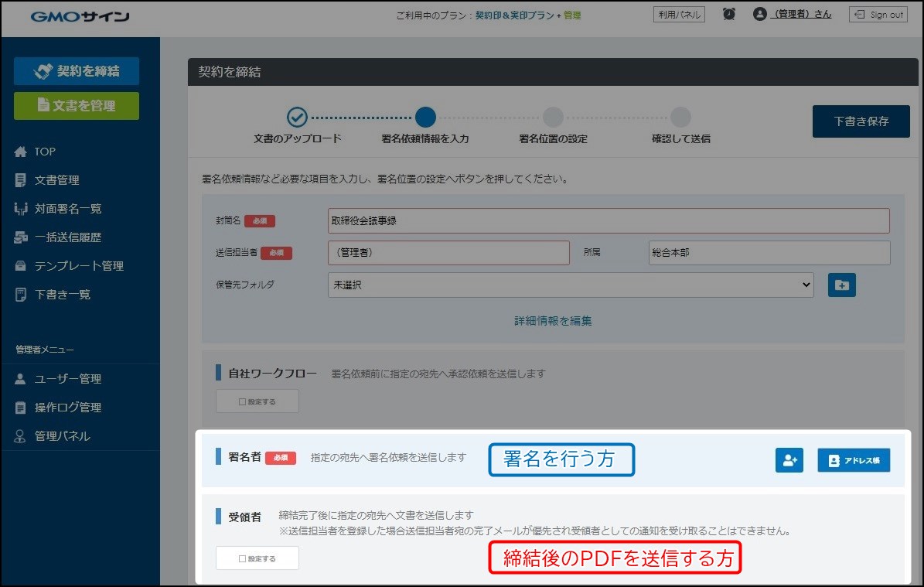This screenshot has width=924, height=587.
Task: Open 下書き一覧 in the sidebar
Action: tap(62, 294)
